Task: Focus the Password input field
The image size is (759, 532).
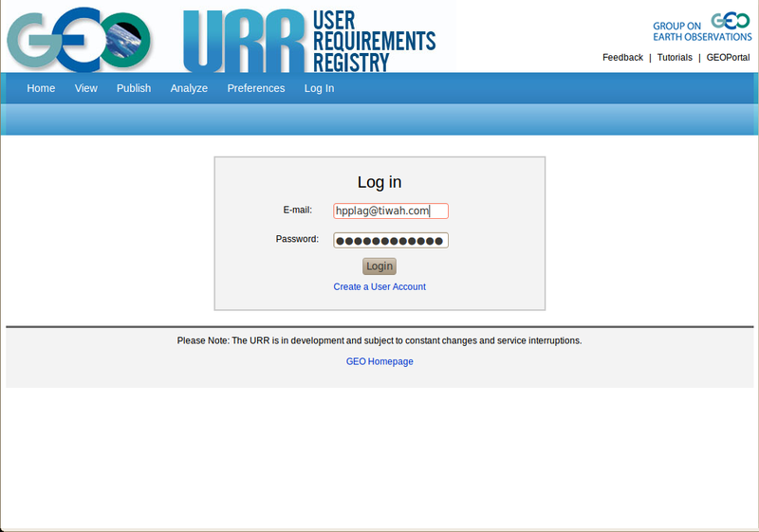Action: pyautogui.click(x=390, y=241)
